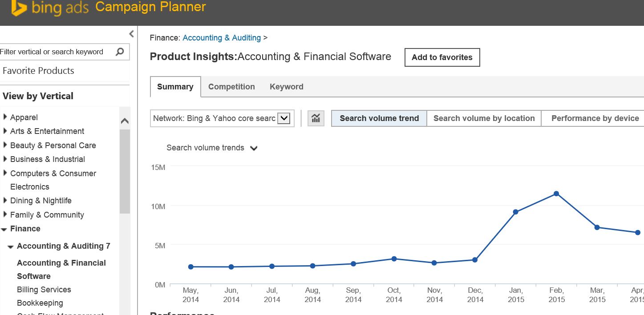Click the Apr 2015 data point
Screen dimensions: 644x315
point(638,233)
